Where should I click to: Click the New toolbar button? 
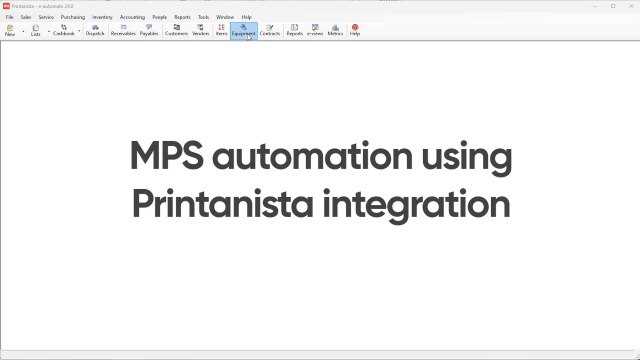coord(10,31)
